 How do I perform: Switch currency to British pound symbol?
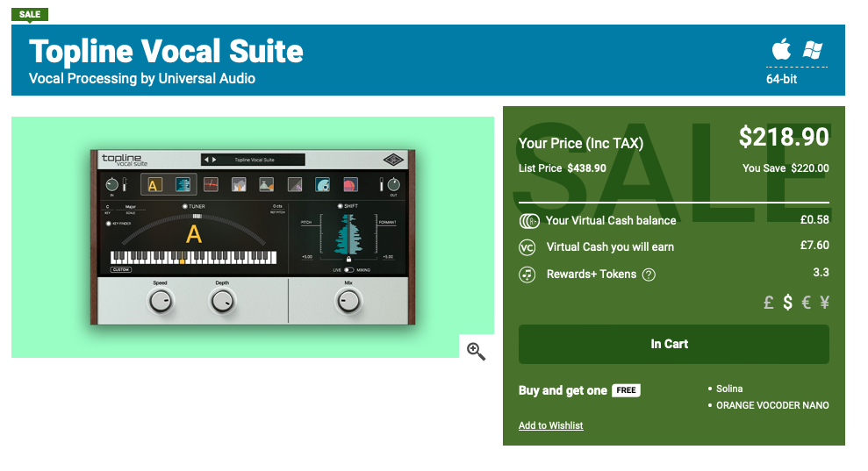point(768,303)
